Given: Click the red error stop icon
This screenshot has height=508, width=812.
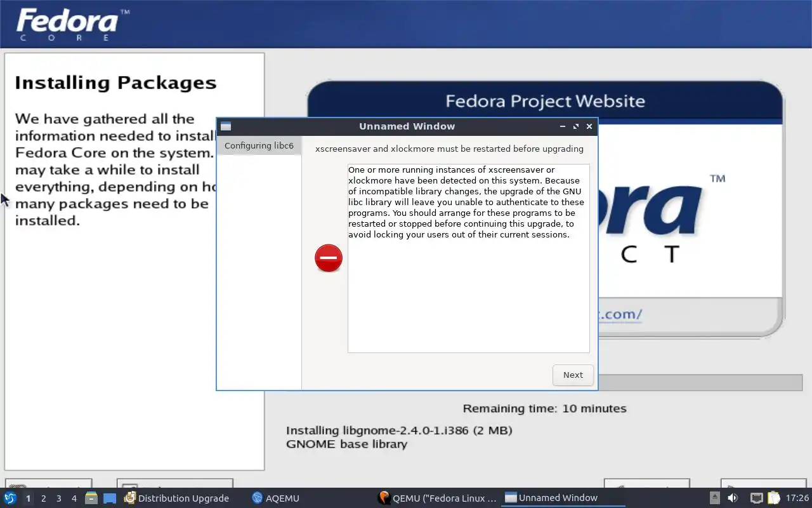Looking at the screenshot, I should click(x=329, y=258).
